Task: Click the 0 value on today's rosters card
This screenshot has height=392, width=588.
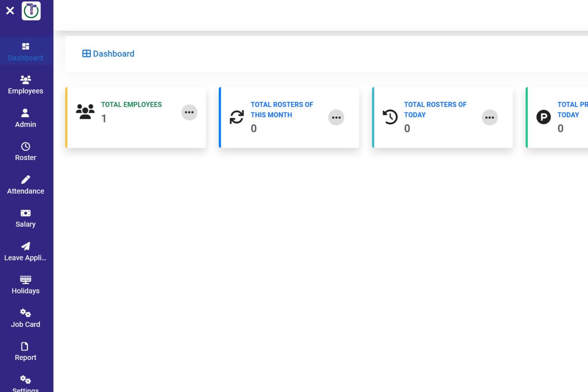Action: pyautogui.click(x=407, y=129)
